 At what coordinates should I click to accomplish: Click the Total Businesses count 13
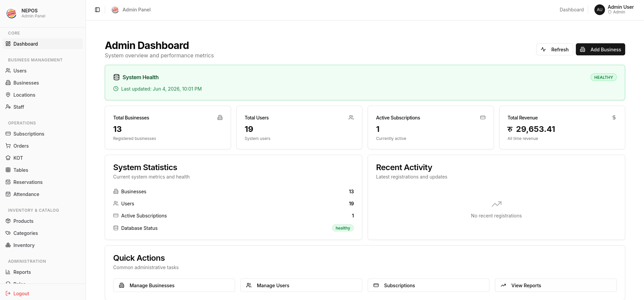(x=118, y=129)
